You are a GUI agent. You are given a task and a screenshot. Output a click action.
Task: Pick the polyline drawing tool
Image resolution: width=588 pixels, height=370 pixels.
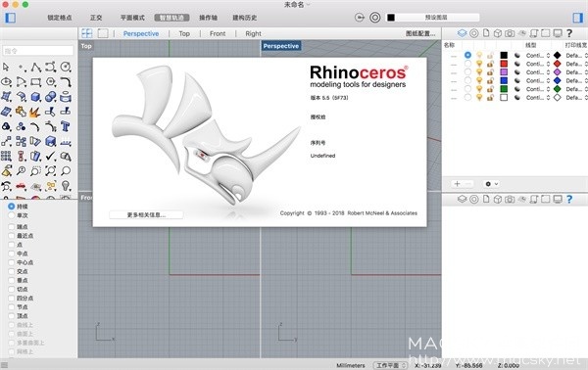[35, 67]
